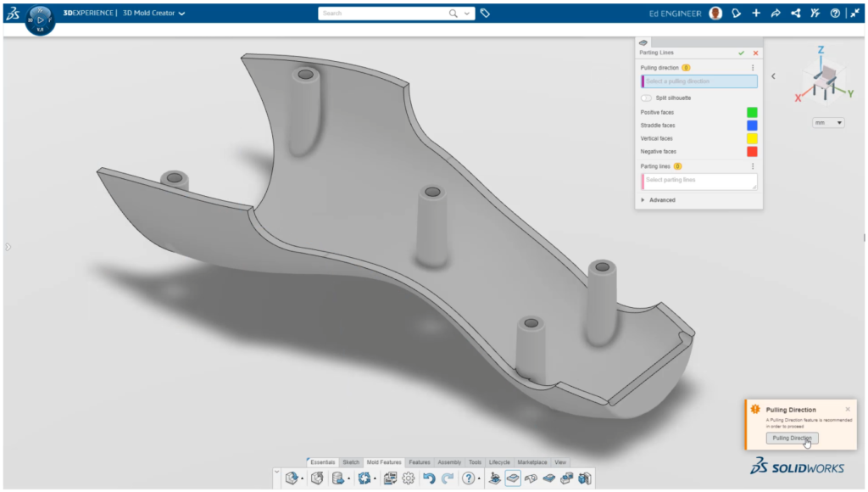Select the Parting Lines tool in toolbar
This screenshot has height=492, width=868.
(x=512, y=478)
